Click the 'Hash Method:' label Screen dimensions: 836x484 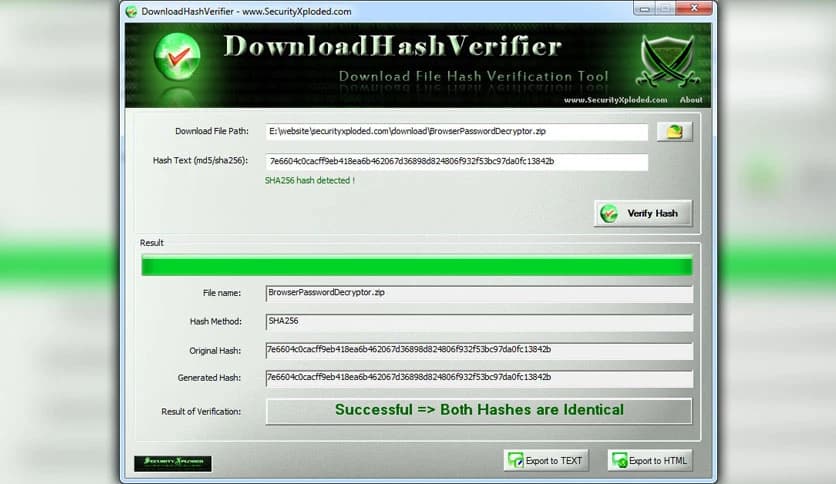pos(215,321)
